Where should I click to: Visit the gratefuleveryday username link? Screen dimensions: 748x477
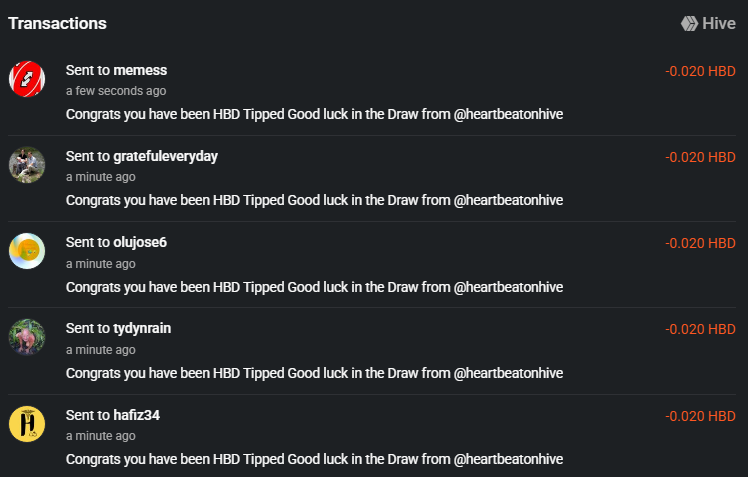pyautogui.click(x=166, y=156)
